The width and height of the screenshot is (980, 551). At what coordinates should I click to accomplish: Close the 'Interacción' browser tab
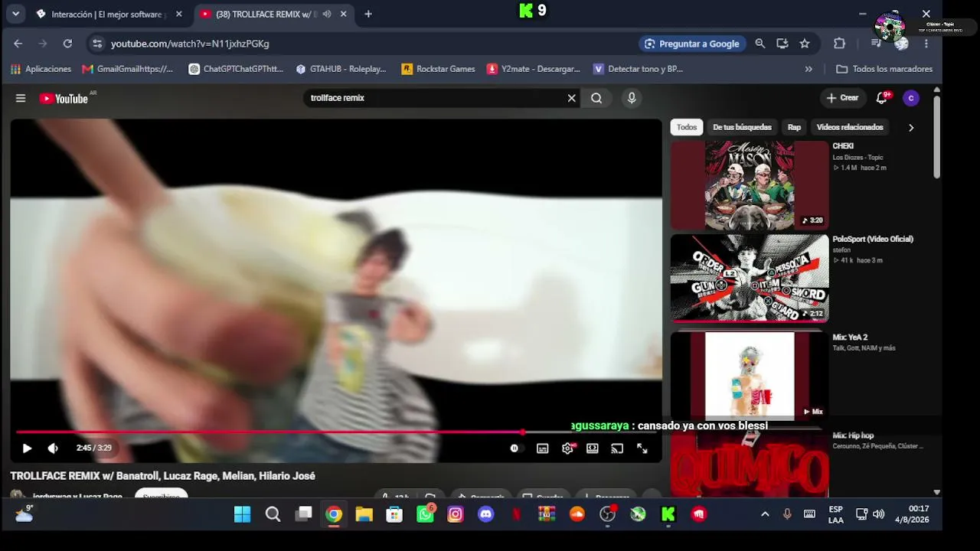coord(179,14)
